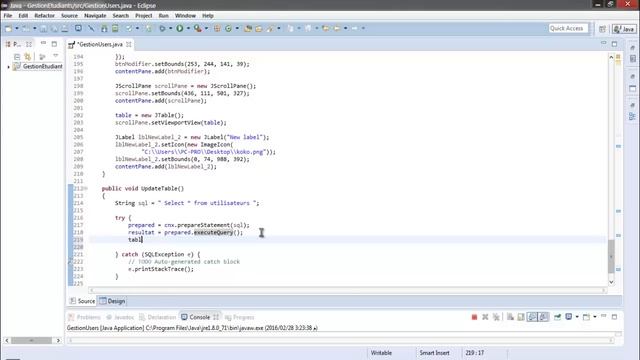The height and width of the screenshot is (360, 640).
Task: Click the Open Task toolbar icon
Action: [x=258, y=29]
